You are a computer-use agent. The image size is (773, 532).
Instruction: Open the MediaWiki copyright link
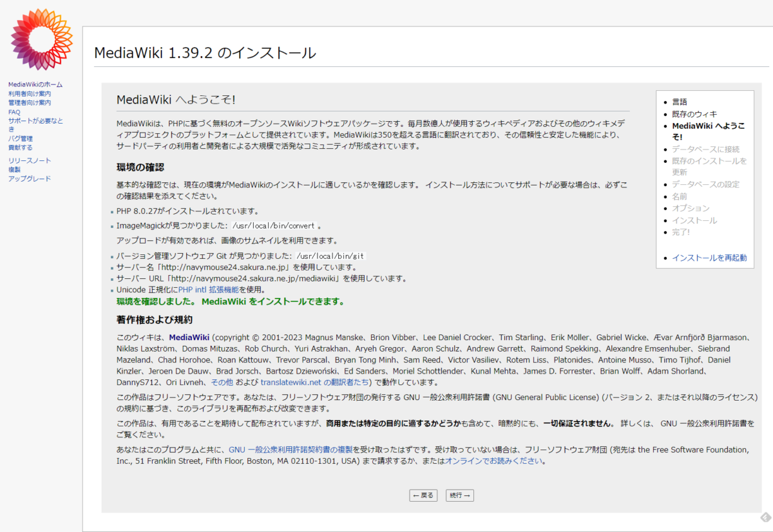pos(189,337)
